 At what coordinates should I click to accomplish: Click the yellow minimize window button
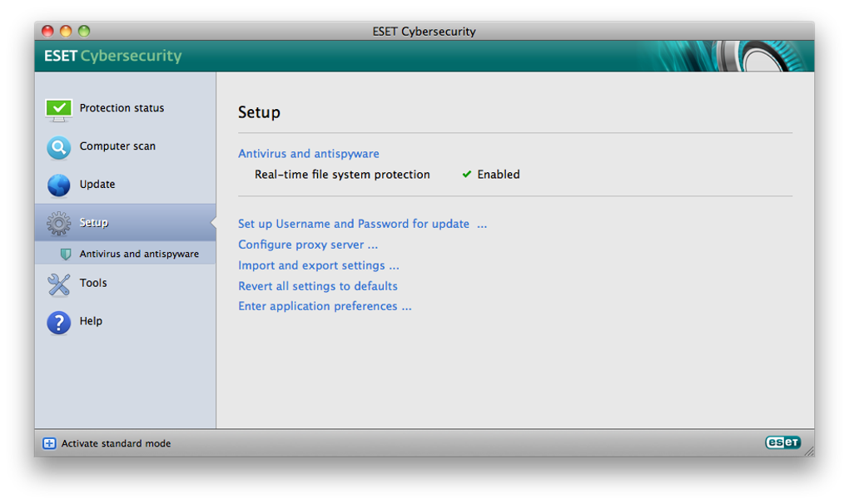66,32
